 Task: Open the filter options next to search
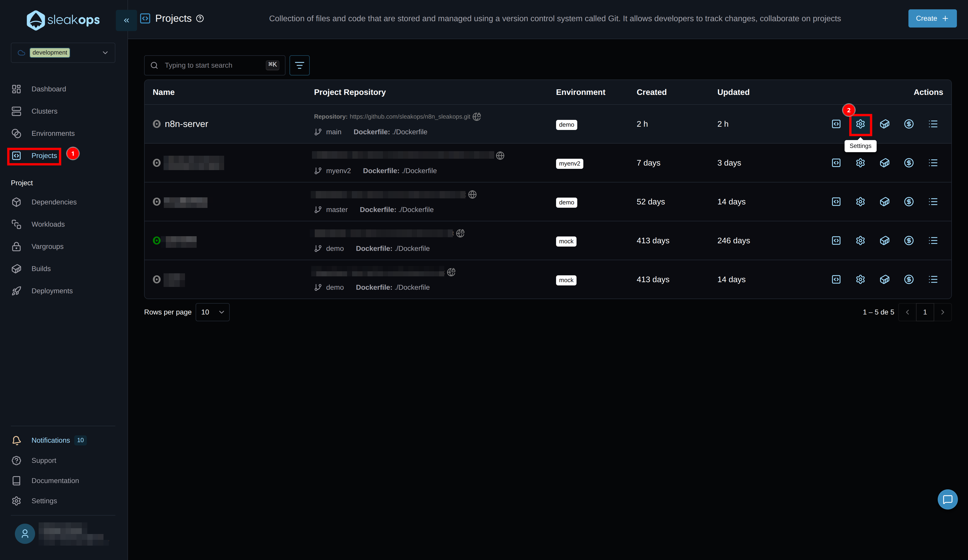(300, 65)
